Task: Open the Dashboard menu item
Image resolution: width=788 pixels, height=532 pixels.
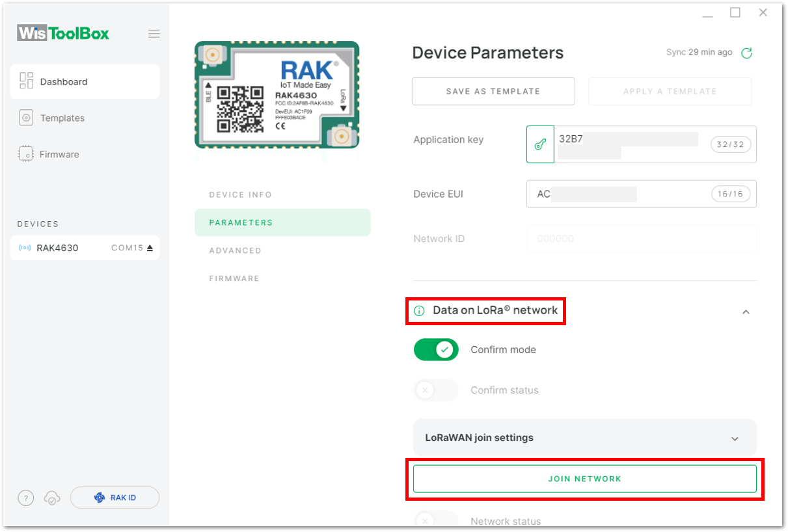Action: 85,81
